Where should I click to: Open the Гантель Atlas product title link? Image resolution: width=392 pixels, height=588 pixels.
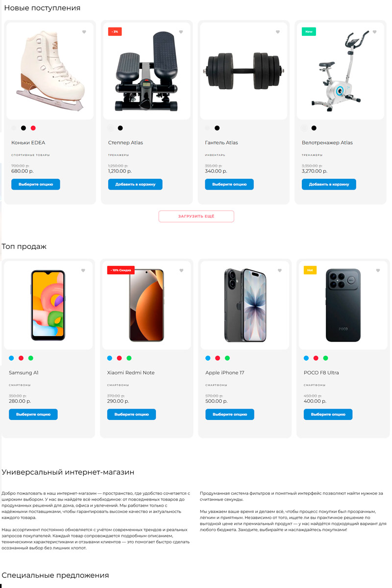221,143
